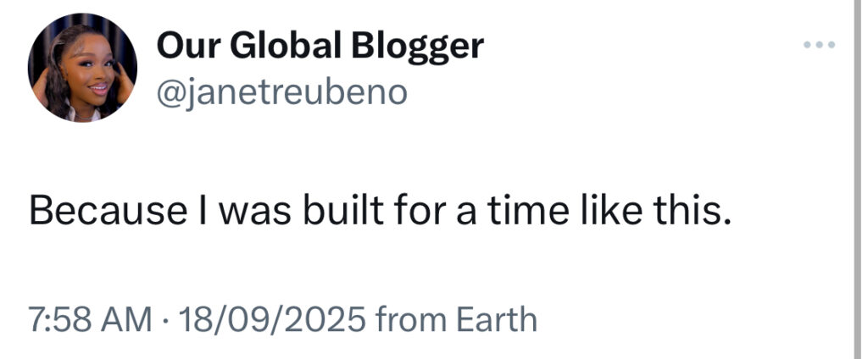Click the vertical scrollbar on the right edge
The image size is (868, 359).
857,179
